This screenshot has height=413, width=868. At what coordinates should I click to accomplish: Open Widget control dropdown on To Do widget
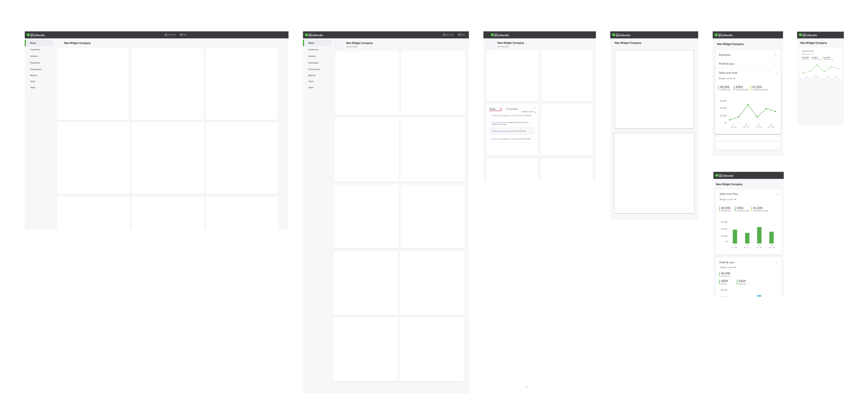pyautogui.click(x=529, y=112)
